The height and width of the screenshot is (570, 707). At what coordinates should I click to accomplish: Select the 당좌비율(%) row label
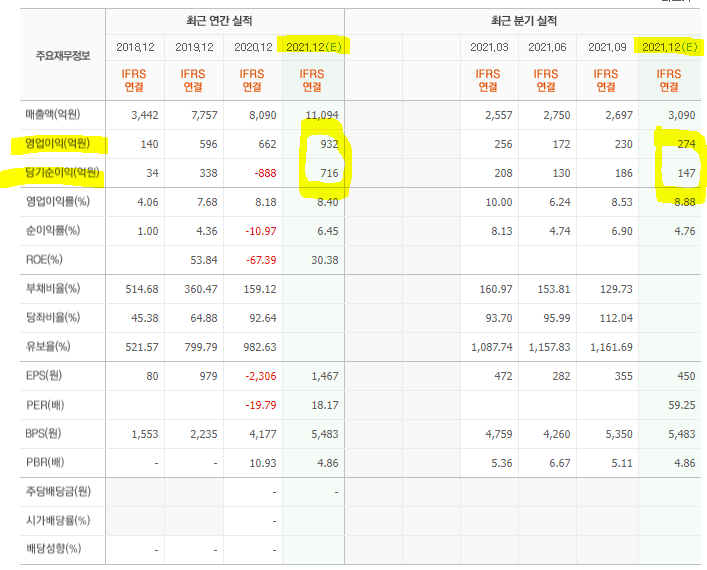53,318
